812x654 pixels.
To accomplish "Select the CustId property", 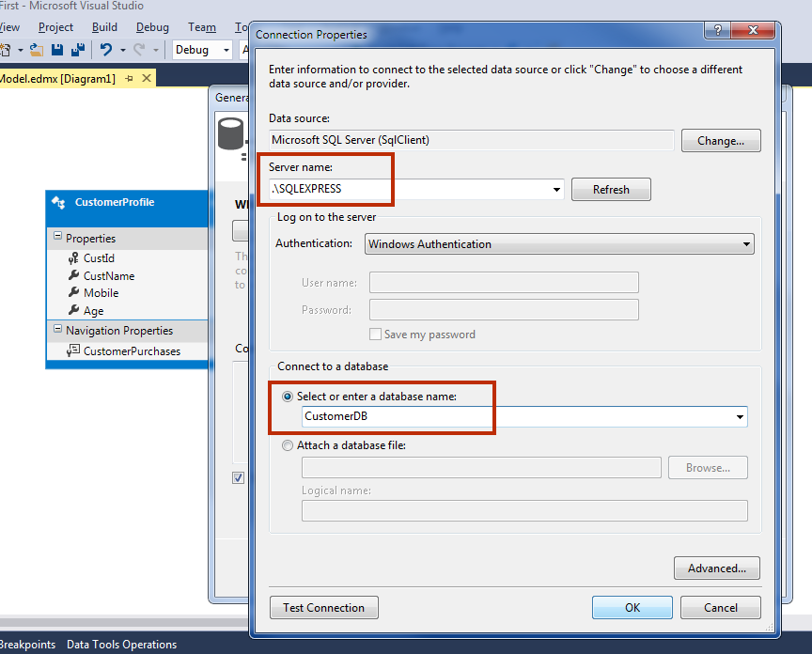I will (x=99, y=257).
